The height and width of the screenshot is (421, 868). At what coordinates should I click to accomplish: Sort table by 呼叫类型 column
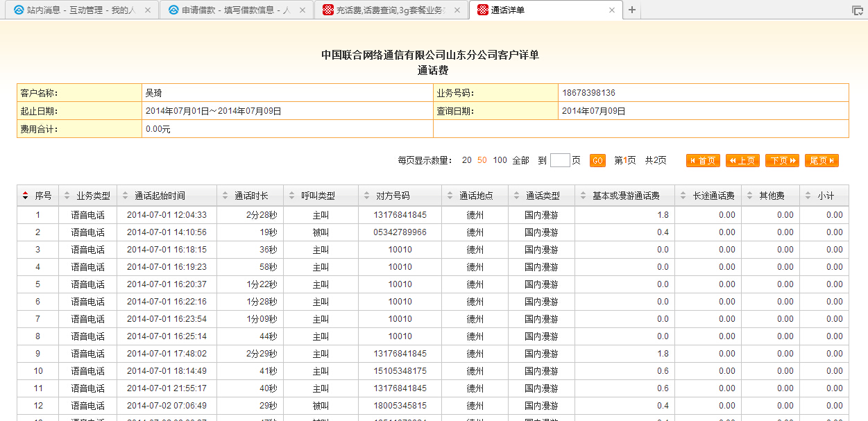(x=318, y=196)
